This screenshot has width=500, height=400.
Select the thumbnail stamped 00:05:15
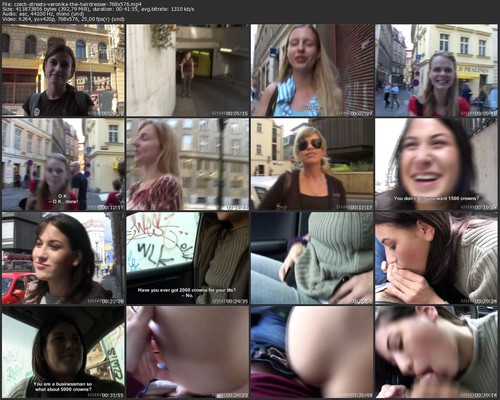[188, 70]
